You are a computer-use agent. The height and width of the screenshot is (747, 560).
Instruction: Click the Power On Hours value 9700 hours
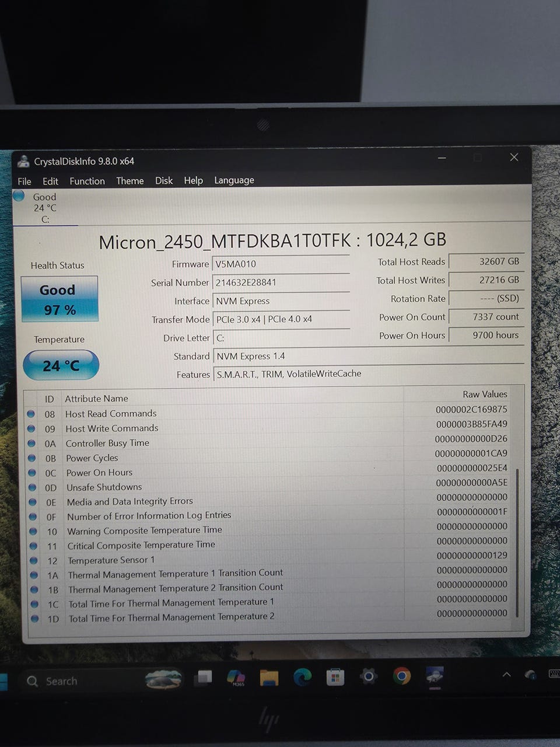click(x=486, y=335)
